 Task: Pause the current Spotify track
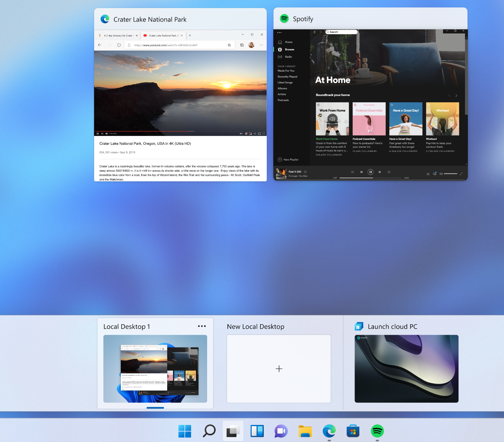[x=370, y=172]
